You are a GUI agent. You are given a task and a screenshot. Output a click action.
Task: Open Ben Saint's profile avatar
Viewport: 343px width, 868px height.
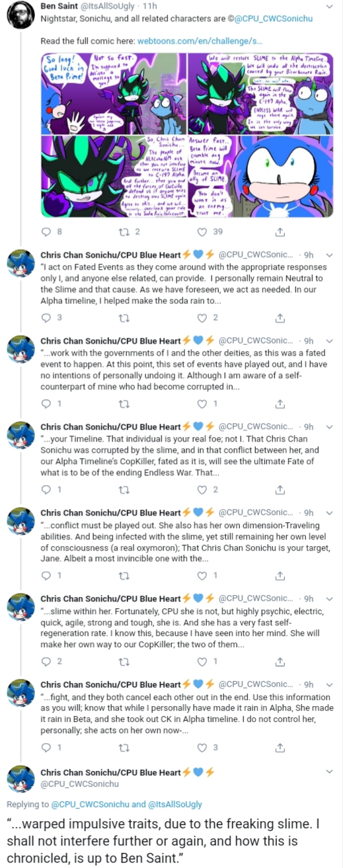[20, 13]
